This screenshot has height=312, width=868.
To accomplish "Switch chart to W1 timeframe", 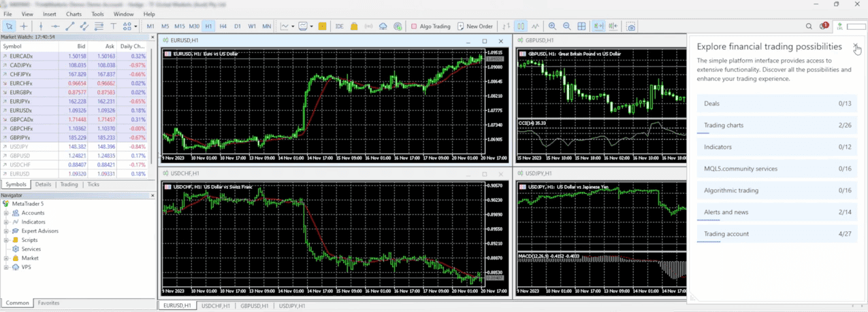I will tap(252, 27).
